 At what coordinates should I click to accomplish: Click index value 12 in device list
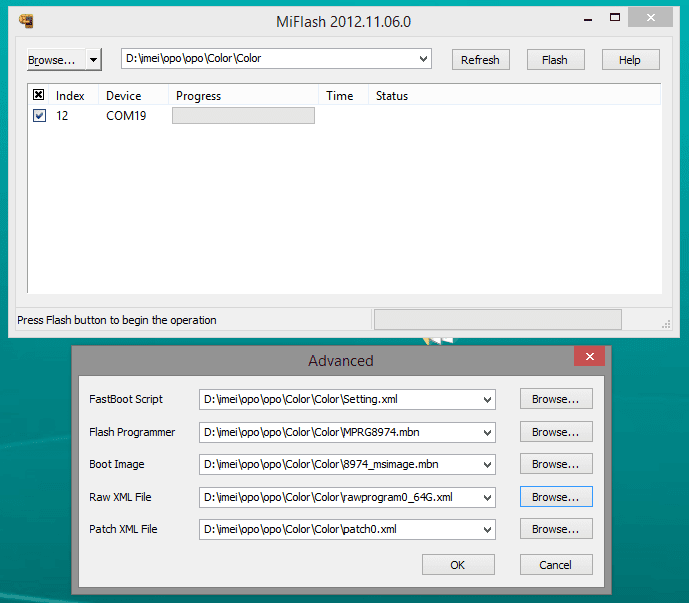tap(62, 116)
